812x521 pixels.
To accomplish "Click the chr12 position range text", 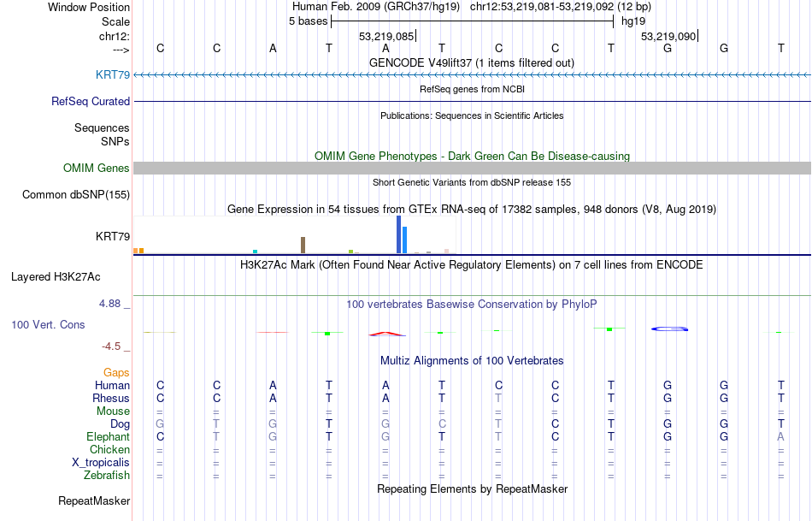I will [x=561, y=7].
